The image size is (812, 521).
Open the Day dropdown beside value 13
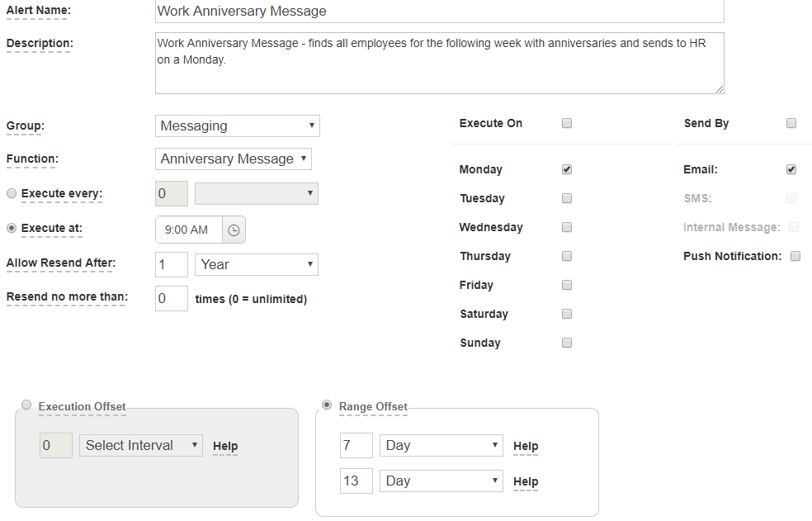441,481
